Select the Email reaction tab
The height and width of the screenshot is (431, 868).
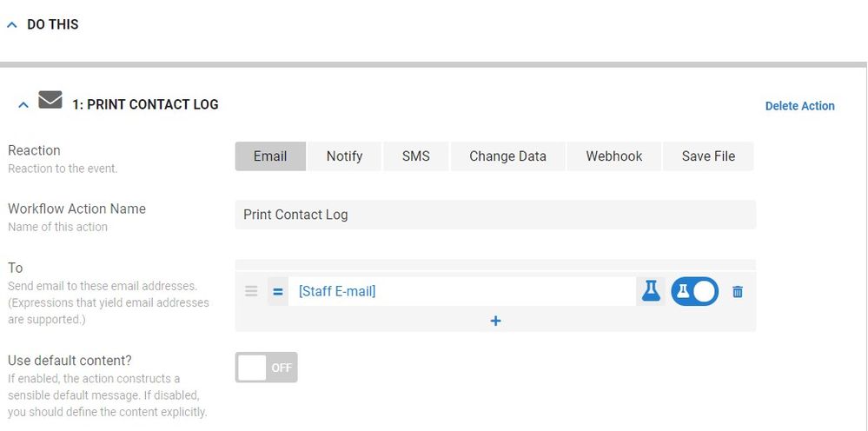point(270,156)
